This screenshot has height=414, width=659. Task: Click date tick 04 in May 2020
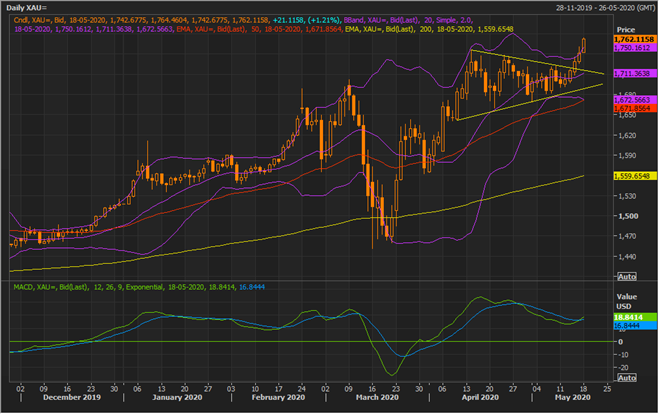[536, 389]
